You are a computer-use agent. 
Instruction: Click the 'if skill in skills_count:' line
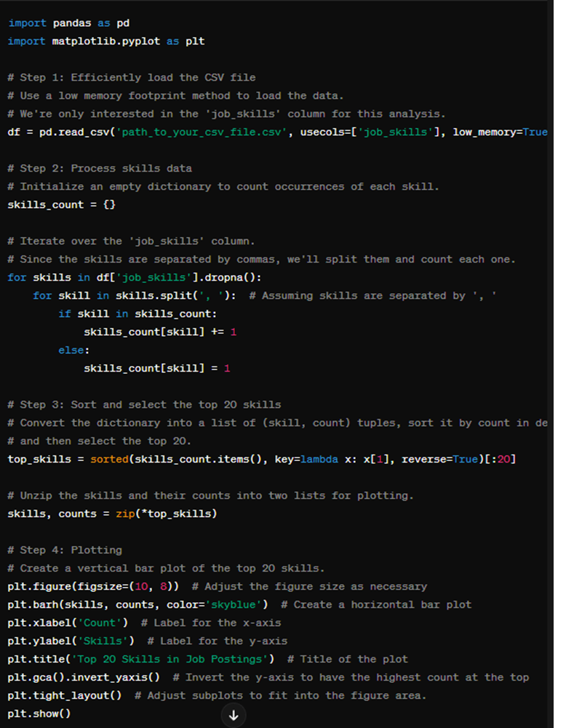pos(137,314)
